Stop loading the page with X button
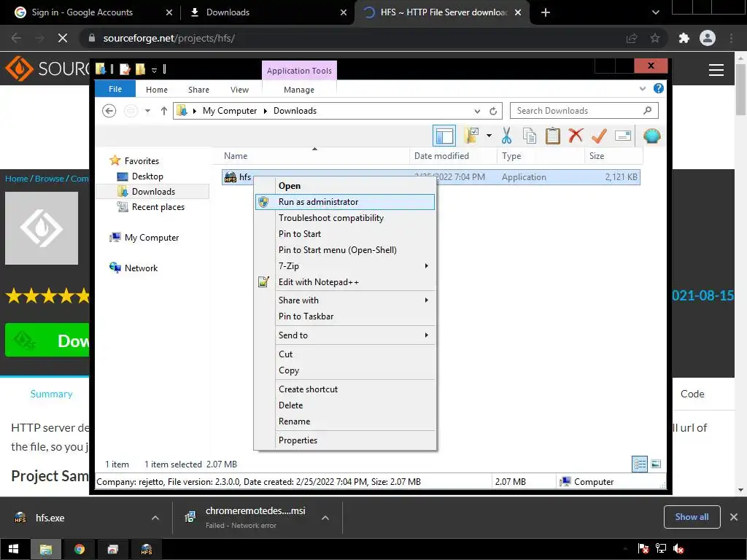Image resolution: width=747 pixels, height=560 pixels. point(63,38)
